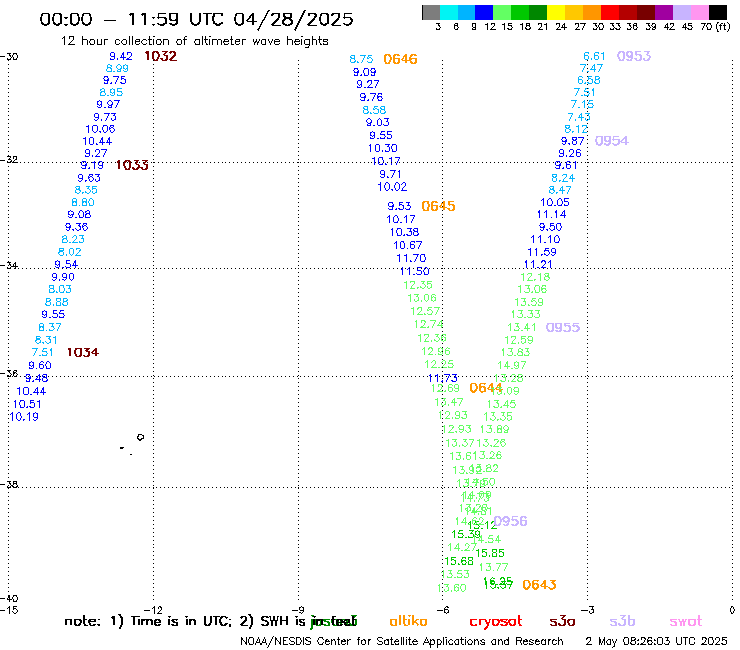The height and width of the screenshot is (650, 740).
Task: Click the pink swatch in the color scale
Action: click(699, 12)
